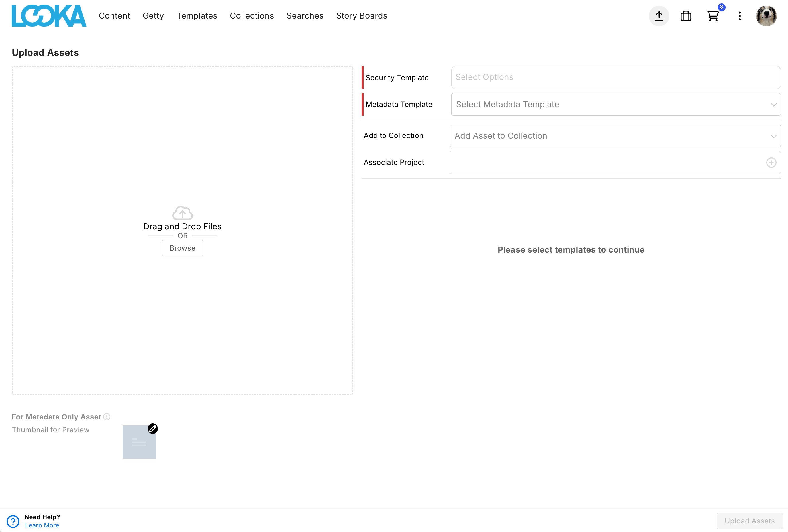Click the Need Help question mark icon
The width and height of the screenshot is (788, 532).
tap(13, 521)
